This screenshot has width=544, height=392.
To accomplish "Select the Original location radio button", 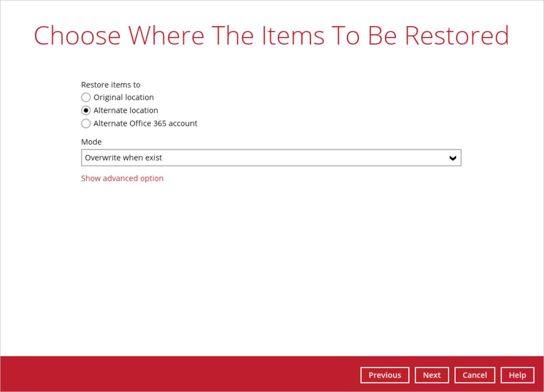I will point(86,97).
